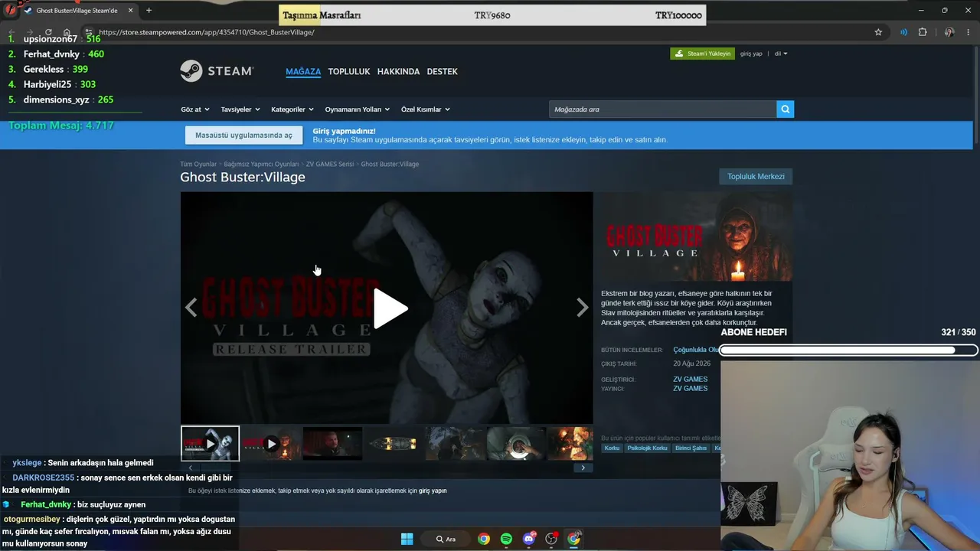Click the Steam'i Yükleyin button
Viewport: 980px width, 551px height.
[702, 54]
